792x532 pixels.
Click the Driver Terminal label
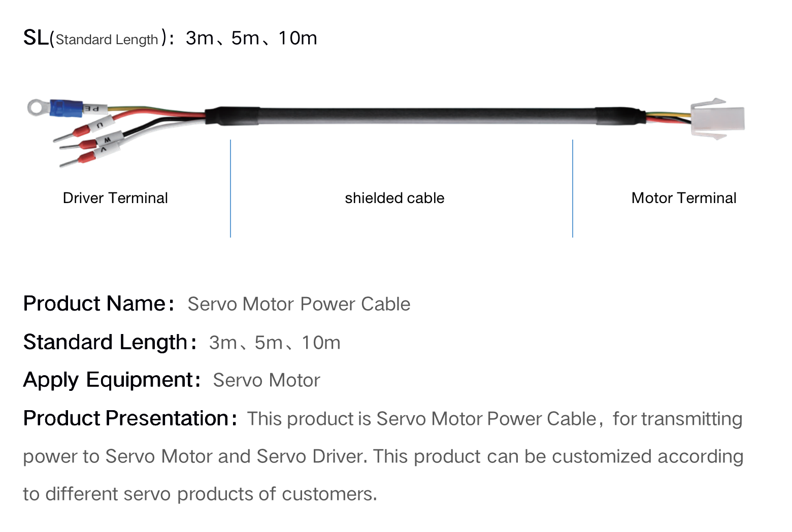tap(115, 198)
